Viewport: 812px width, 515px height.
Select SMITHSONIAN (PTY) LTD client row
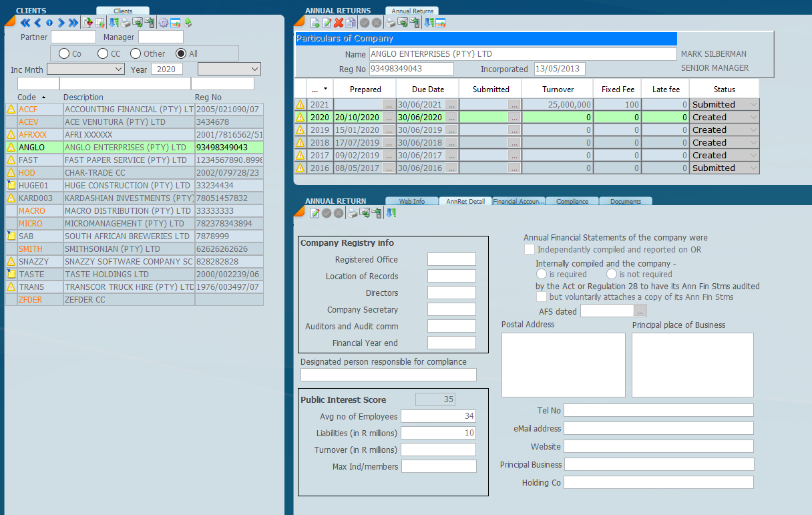click(112, 249)
